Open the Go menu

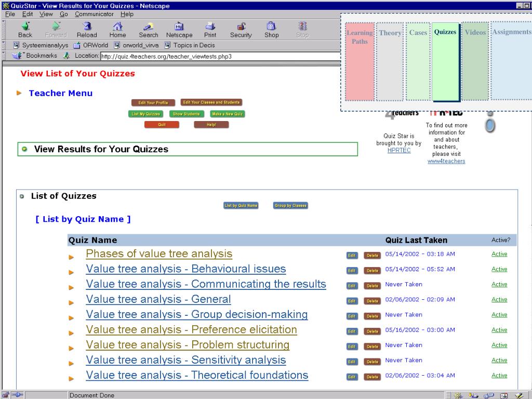[x=64, y=14]
